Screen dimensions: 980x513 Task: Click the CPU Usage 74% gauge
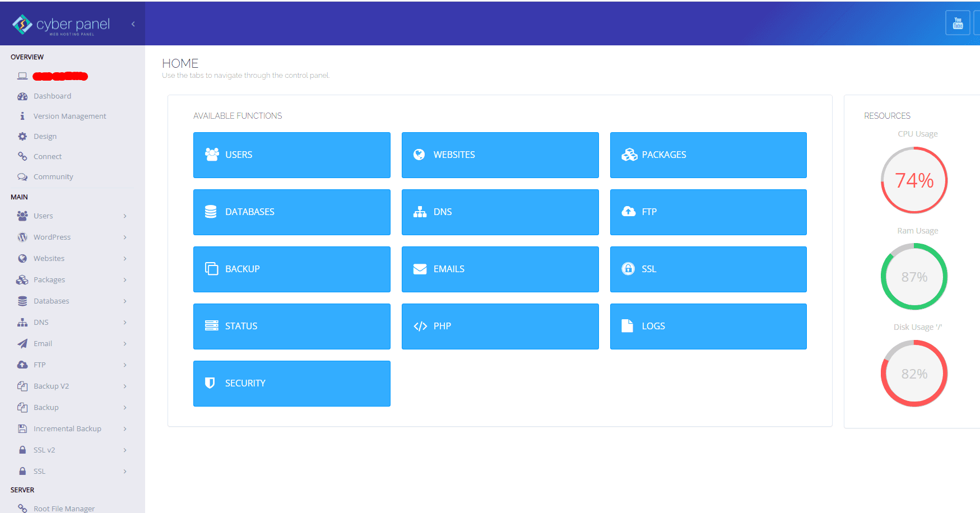[x=914, y=180]
